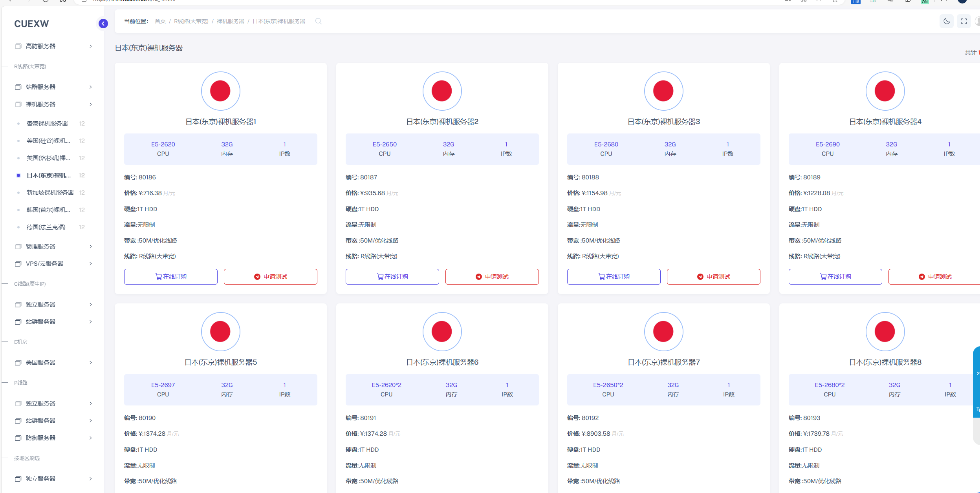Click R线路(大带宽) breadcrumb link
This screenshot has height=493, width=980.
[191, 21]
